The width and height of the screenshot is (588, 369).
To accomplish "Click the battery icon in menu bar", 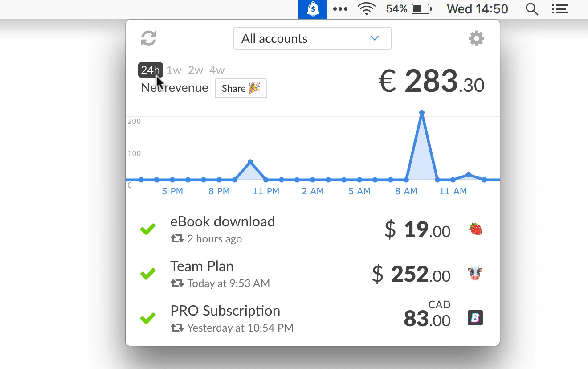I will (422, 9).
